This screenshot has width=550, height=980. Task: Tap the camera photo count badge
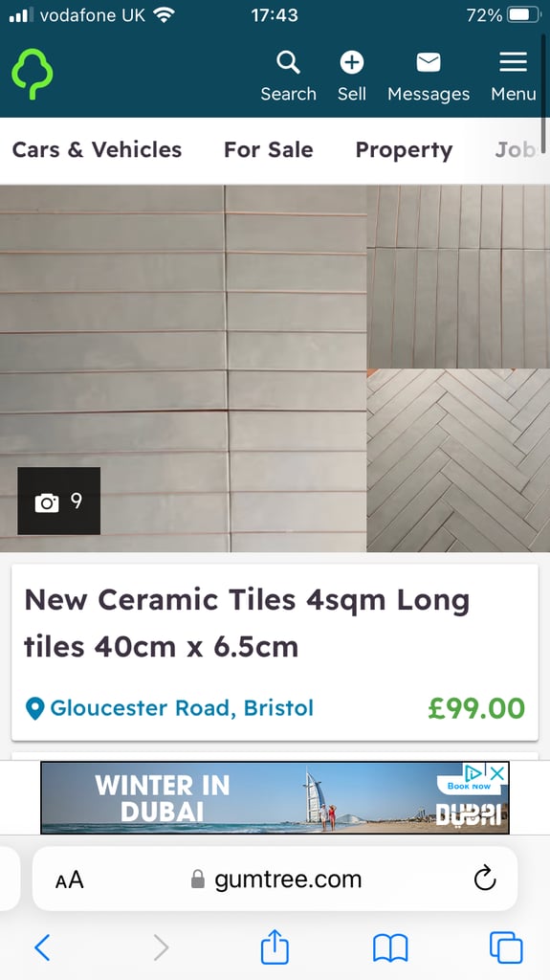pos(58,501)
